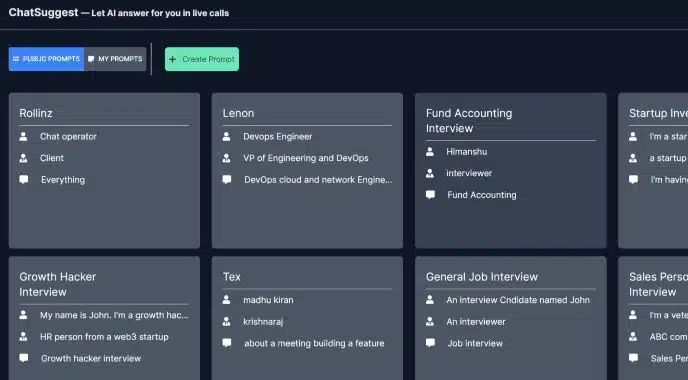Click the chat bubble icon beside Fund Accounting
Screen dimensions: 688x380
click(x=430, y=195)
